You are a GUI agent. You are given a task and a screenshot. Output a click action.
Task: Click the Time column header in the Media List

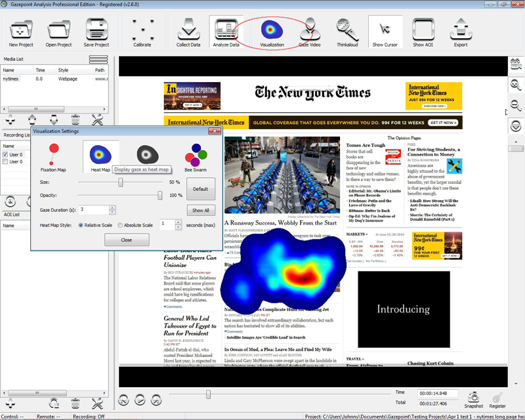coord(44,70)
